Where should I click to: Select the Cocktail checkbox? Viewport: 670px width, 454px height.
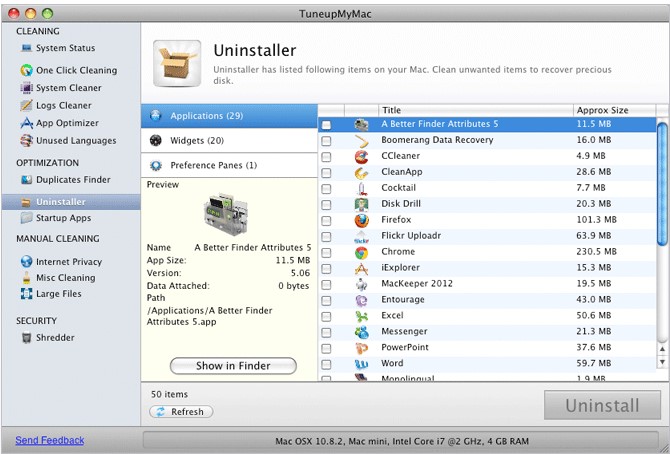coord(326,189)
